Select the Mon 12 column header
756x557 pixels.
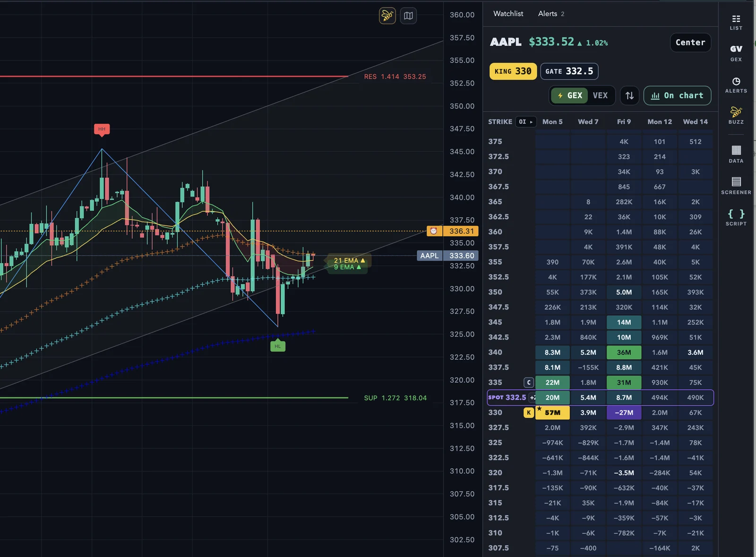660,122
